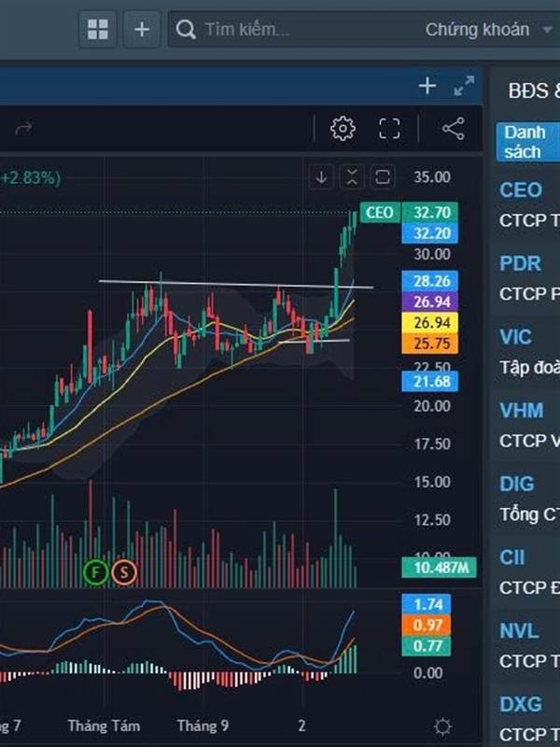
Task: Click the redo arrow in the chart toolbar
Action: pos(24,128)
